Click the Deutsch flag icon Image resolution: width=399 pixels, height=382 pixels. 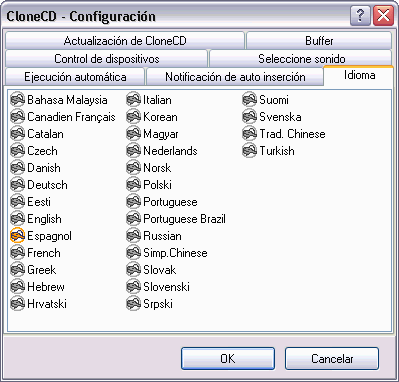coord(17,185)
